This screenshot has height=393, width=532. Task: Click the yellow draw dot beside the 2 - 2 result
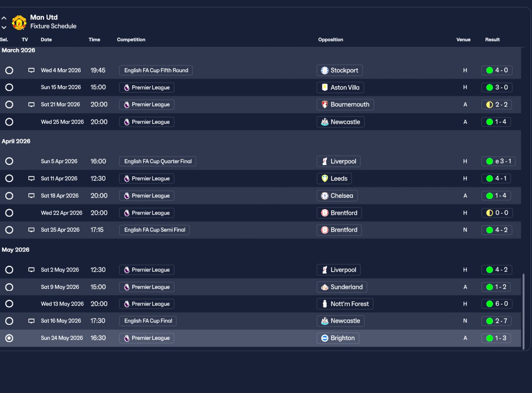click(490, 104)
